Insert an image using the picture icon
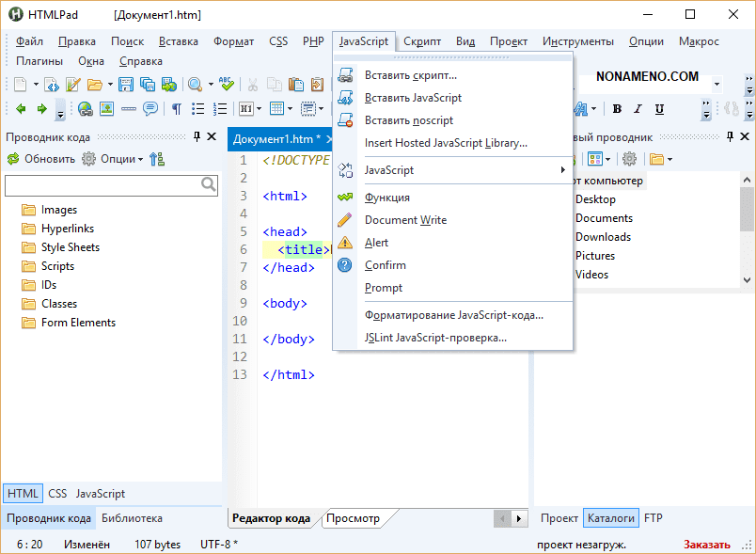This screenshot has height=554, width=756. click(106, 109)
